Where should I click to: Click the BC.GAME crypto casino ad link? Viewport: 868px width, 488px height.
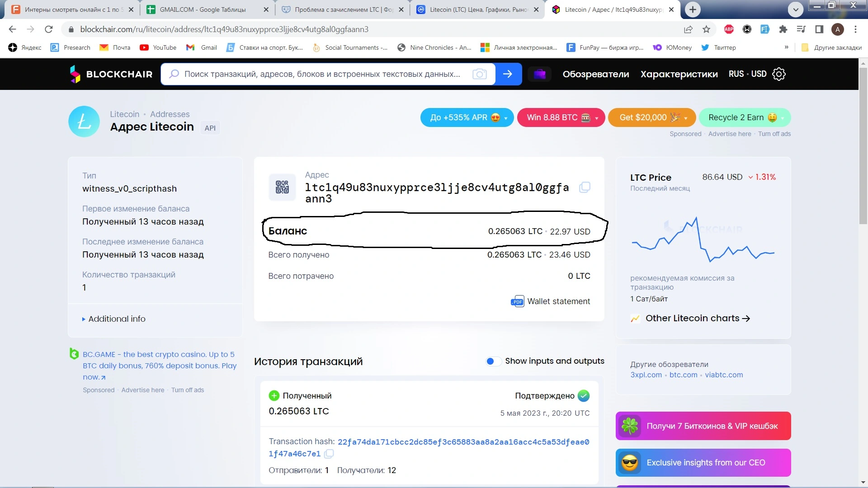click(159, 366)
